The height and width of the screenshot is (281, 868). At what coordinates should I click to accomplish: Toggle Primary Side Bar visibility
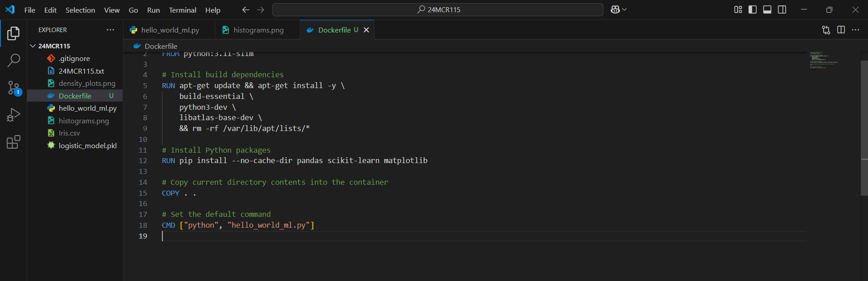tap(753, 9)
